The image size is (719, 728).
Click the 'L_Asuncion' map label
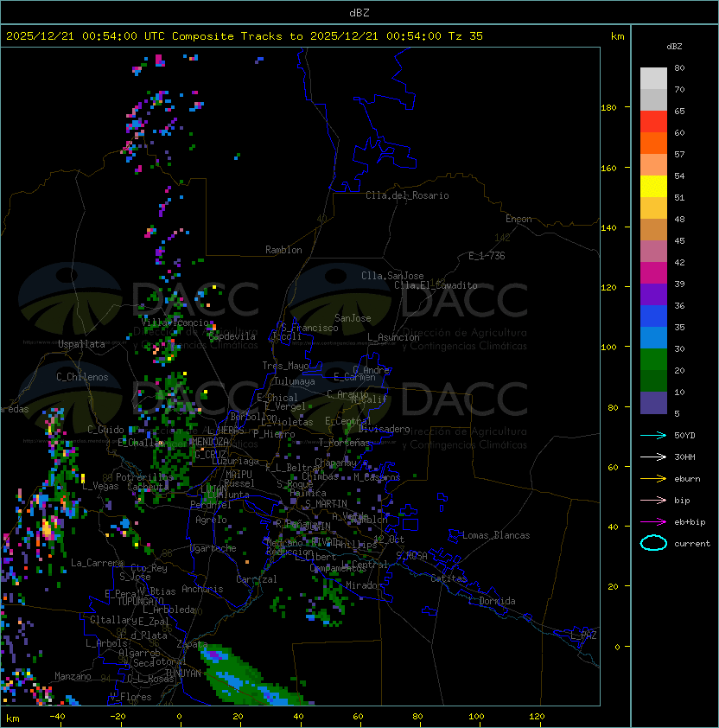[393, 337]
